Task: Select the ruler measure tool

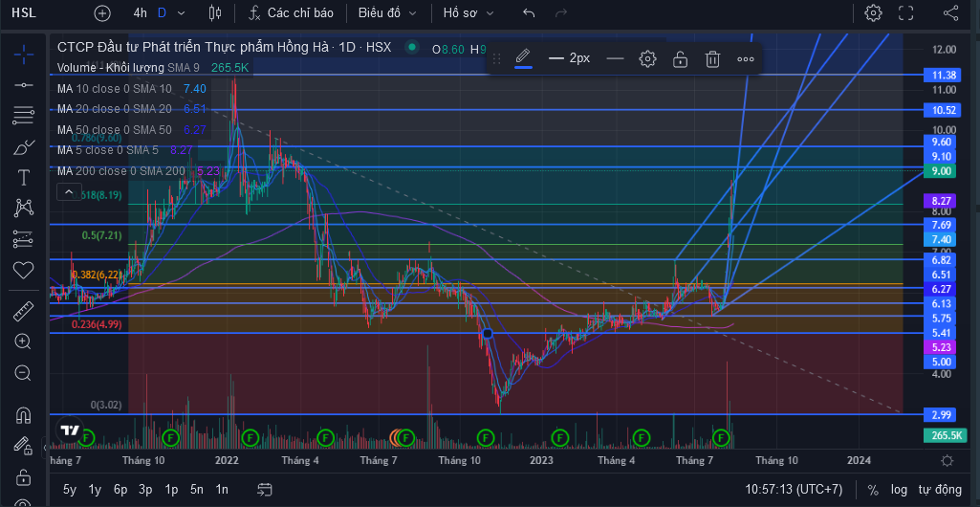Action: click(x=24, y=311)
